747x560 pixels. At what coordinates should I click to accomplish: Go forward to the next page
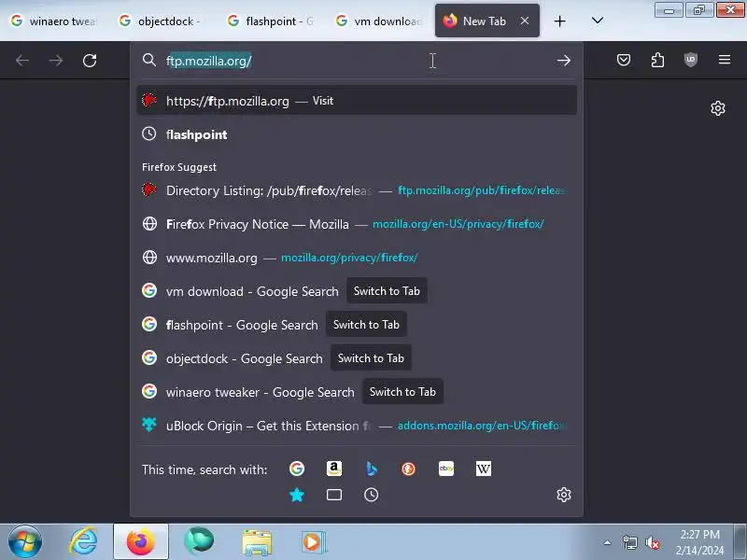[x=56, y=61]
